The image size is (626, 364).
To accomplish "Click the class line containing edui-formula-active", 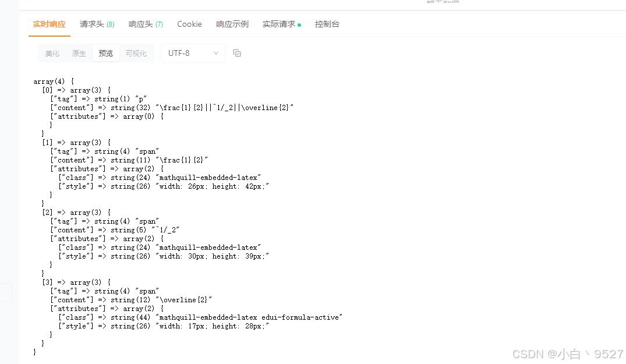I will tap(200, 317).
